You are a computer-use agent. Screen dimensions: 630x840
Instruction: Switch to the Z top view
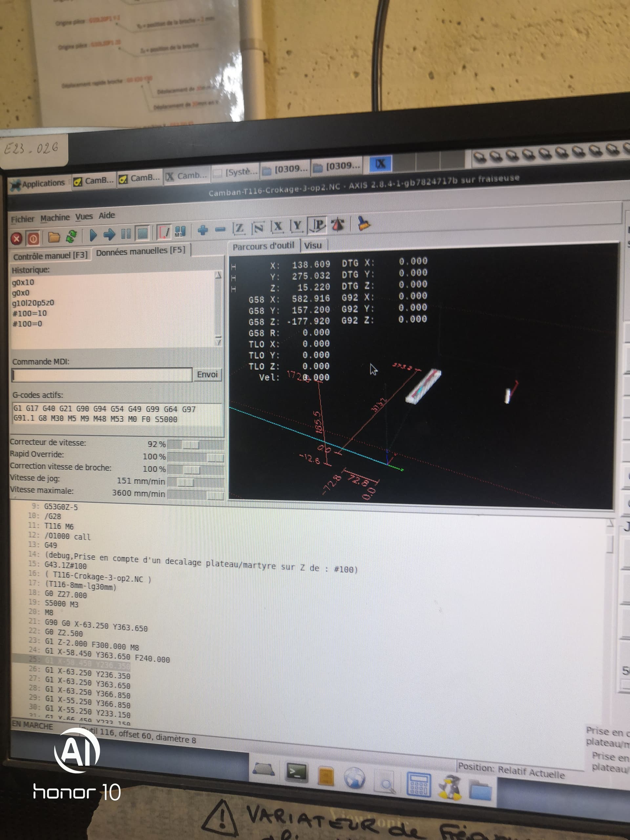(239, 229)
